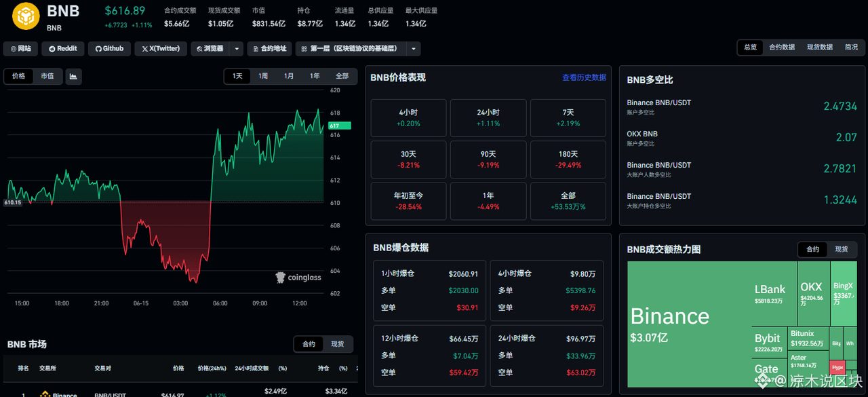Select the 现货 tab in heatmap panel

(x=842, y=249)
